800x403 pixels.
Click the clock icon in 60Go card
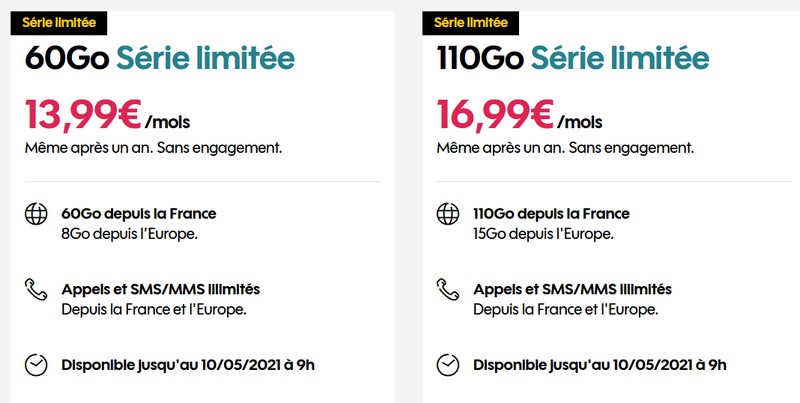click(x=37, y=365)
